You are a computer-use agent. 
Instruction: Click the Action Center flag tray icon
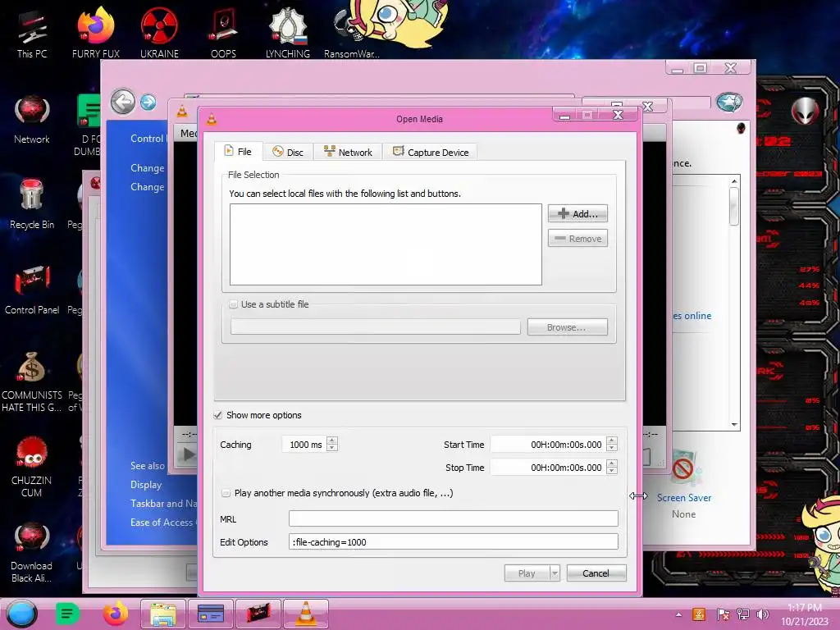(x=723, y=614)
